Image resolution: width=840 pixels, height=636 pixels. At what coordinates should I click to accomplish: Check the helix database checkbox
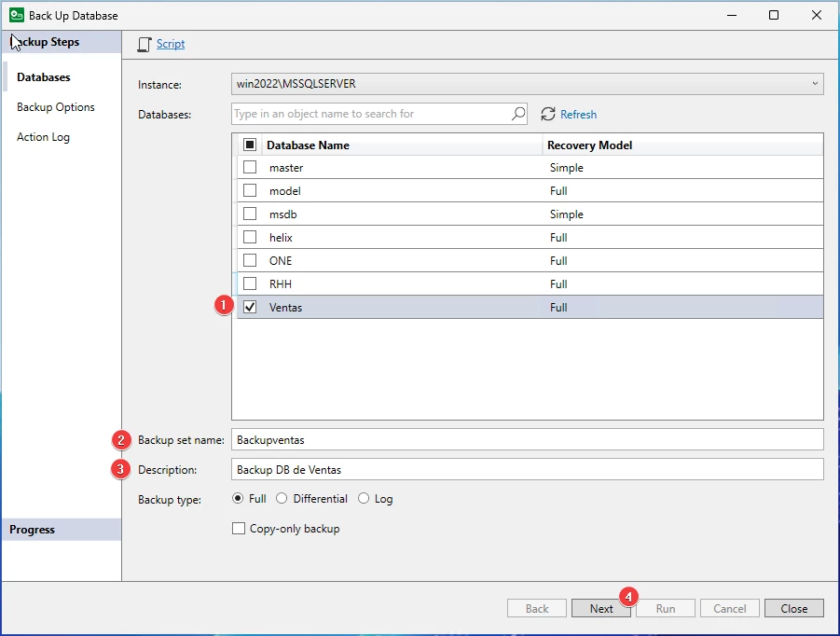point(250,237)
